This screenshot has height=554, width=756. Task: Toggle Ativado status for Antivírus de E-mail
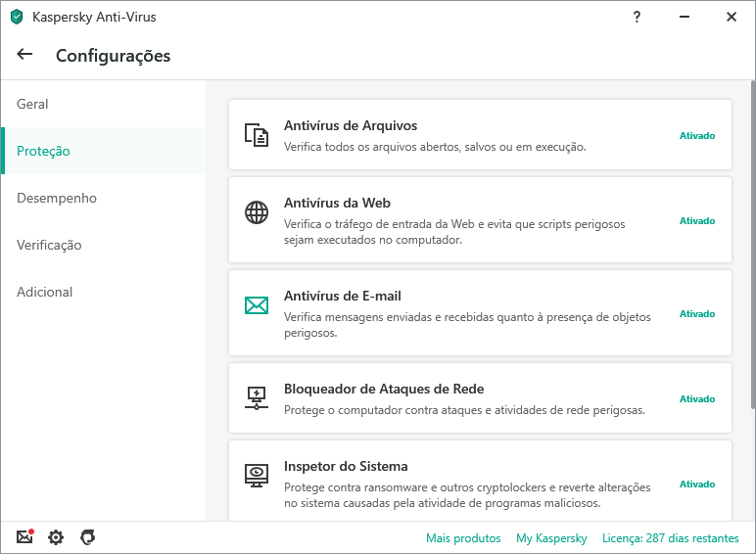click(x=697, y=314)
